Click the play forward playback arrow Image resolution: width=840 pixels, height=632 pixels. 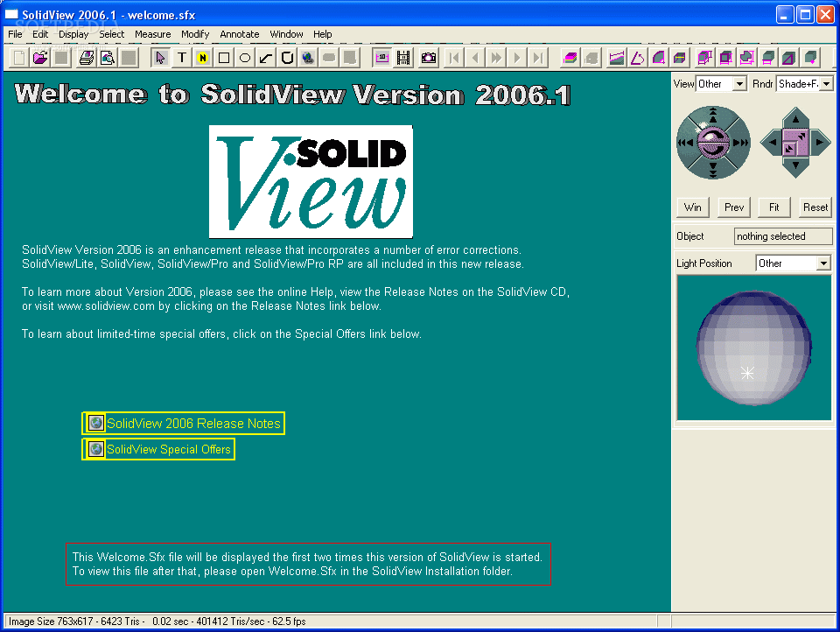point(517,58)
